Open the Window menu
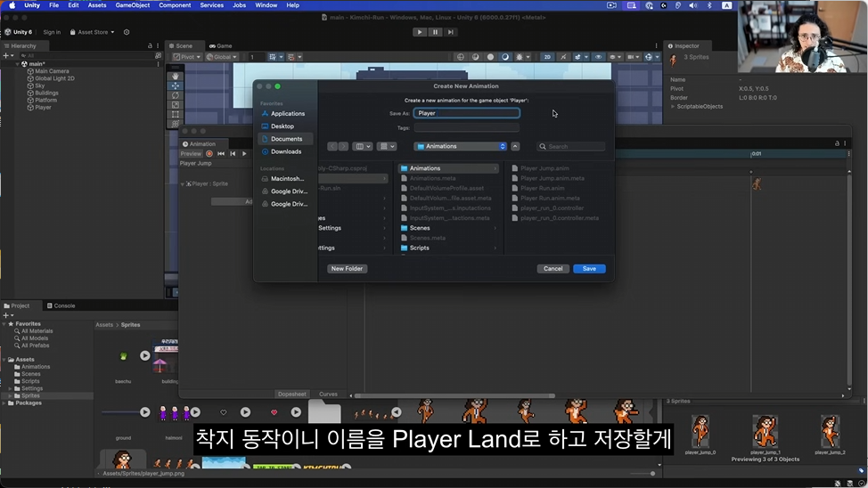 [266, 5]
